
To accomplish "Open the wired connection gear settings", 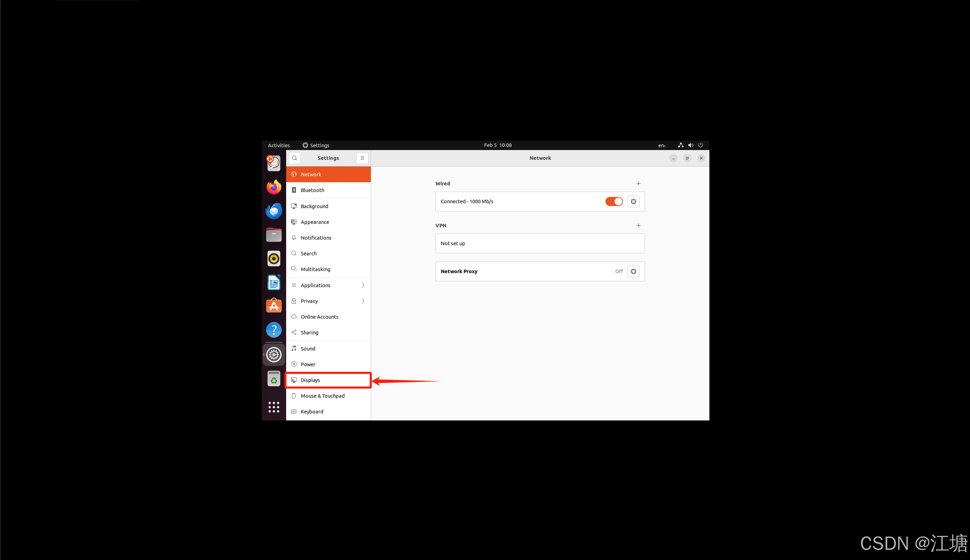I will [633, 201].
